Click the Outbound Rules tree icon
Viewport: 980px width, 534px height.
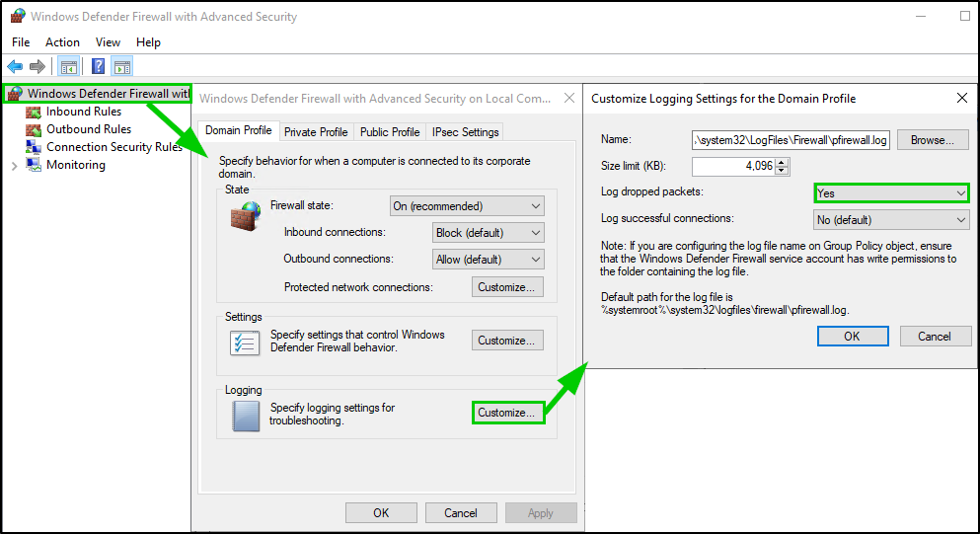(34, 129)
